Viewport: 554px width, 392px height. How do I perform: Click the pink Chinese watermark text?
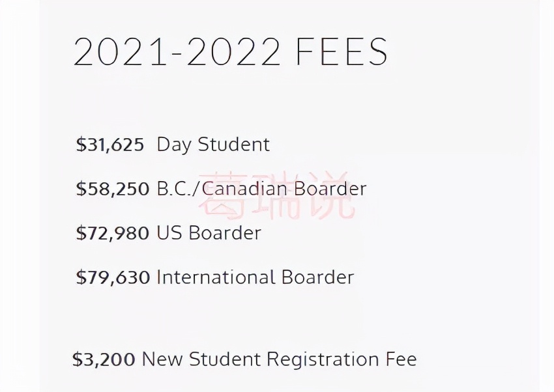[x=276, y=195]
